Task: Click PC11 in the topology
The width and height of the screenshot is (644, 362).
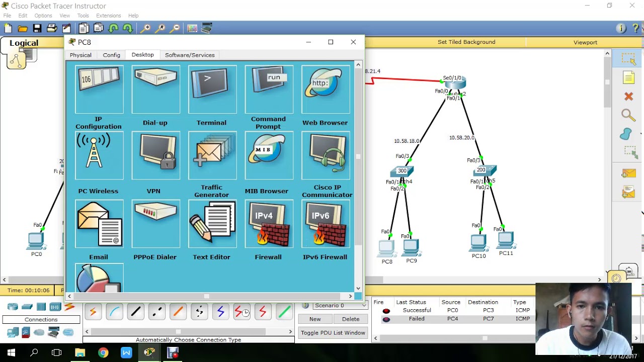Action: click(x=506, y=239)
